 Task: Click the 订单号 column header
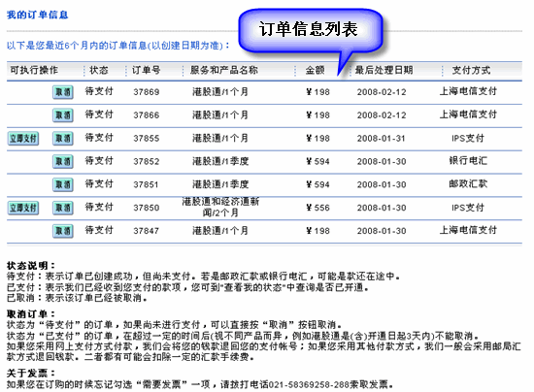pos(146,70)
